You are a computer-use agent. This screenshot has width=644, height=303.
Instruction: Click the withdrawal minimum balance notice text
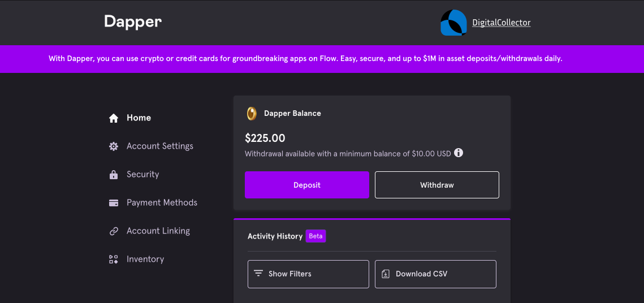pos(348,154)
